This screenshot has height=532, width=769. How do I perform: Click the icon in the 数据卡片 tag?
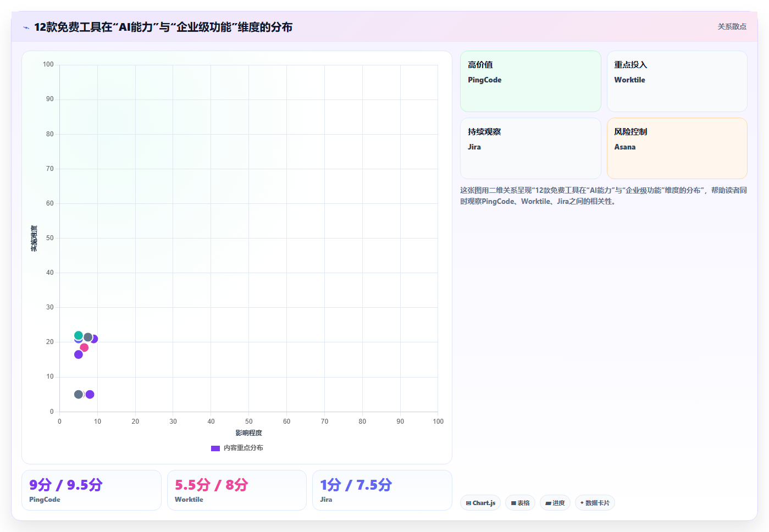click(582, 503)
